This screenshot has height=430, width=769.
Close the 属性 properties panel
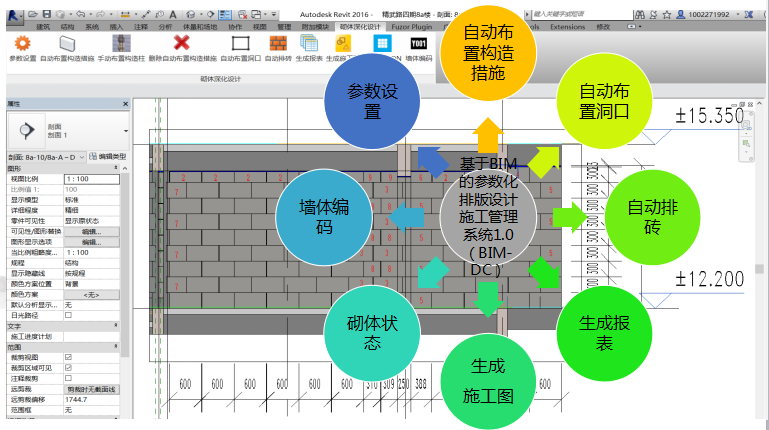[126, 104]
